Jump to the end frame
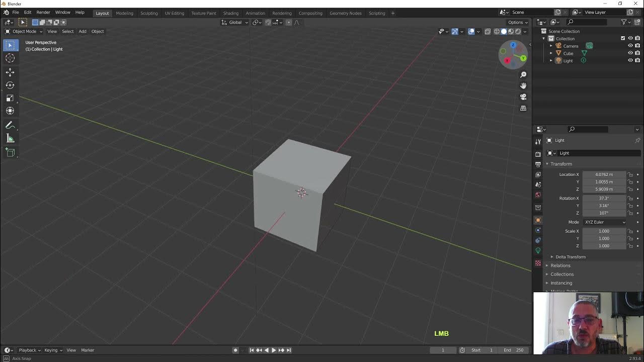 288,350
